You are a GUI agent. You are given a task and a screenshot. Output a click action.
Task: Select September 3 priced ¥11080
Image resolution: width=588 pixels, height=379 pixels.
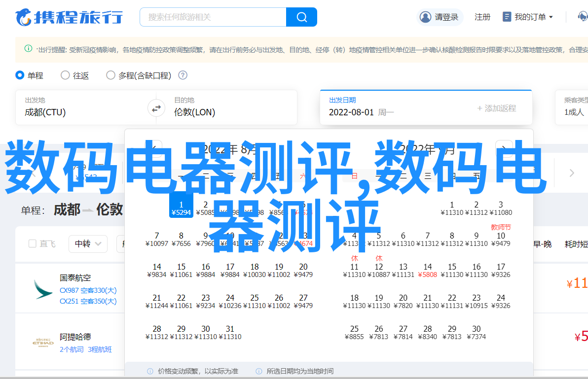tap(501, 208)
